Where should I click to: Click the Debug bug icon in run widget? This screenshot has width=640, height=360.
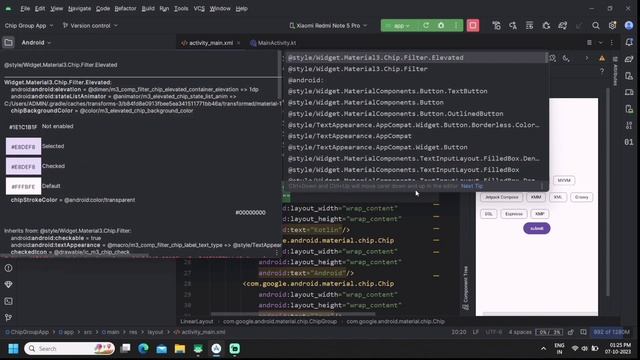pos(441,25)
